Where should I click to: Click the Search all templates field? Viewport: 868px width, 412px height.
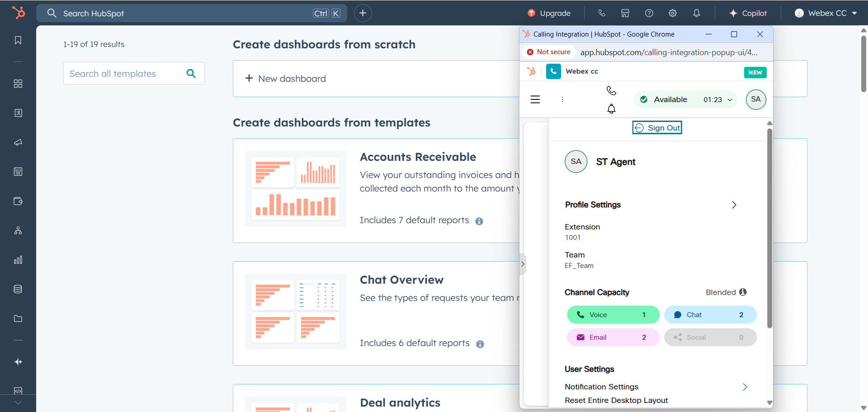point(126,74)
